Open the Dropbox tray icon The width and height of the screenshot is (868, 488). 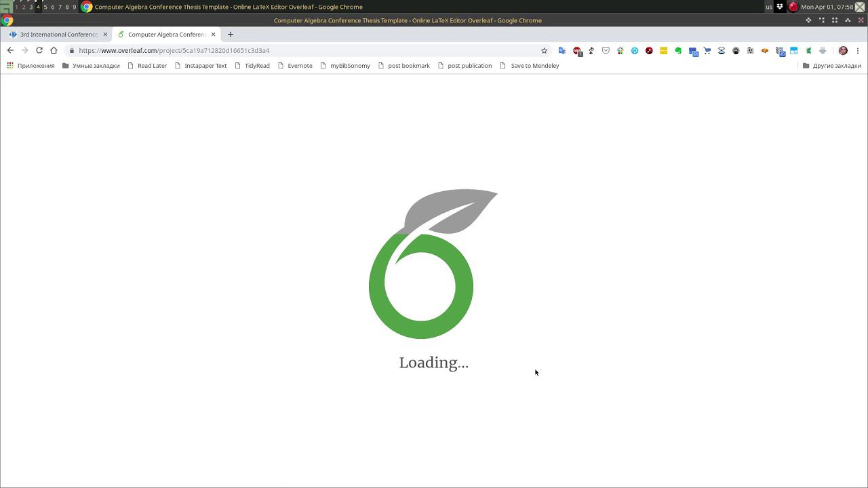click(x=780, y=7)
